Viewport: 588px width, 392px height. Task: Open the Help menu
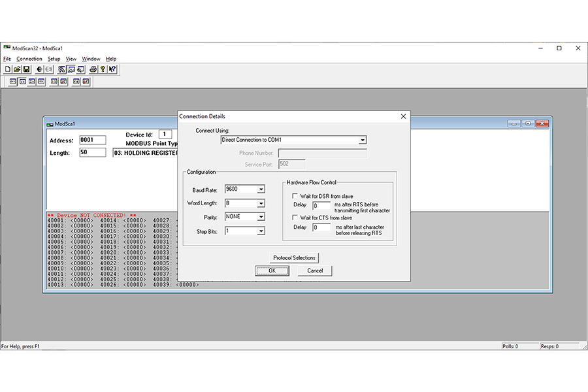pyautogui.click(x=111, y=59)
